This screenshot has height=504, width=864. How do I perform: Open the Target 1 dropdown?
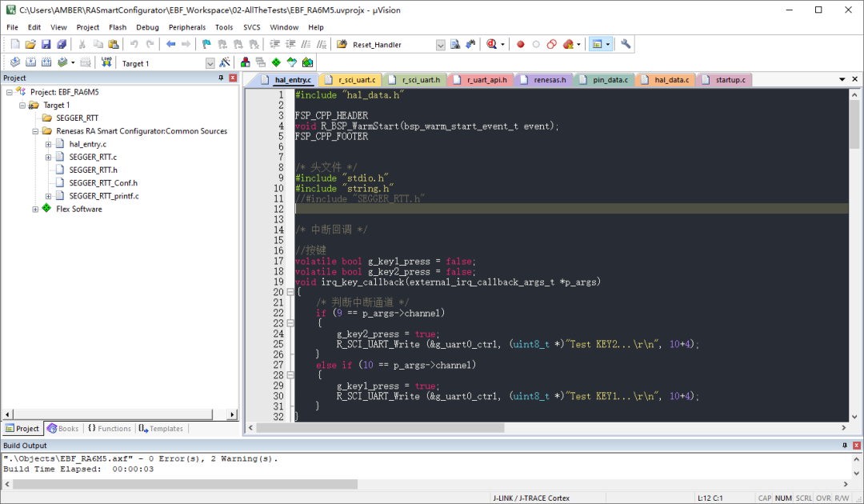click(210, 63)
